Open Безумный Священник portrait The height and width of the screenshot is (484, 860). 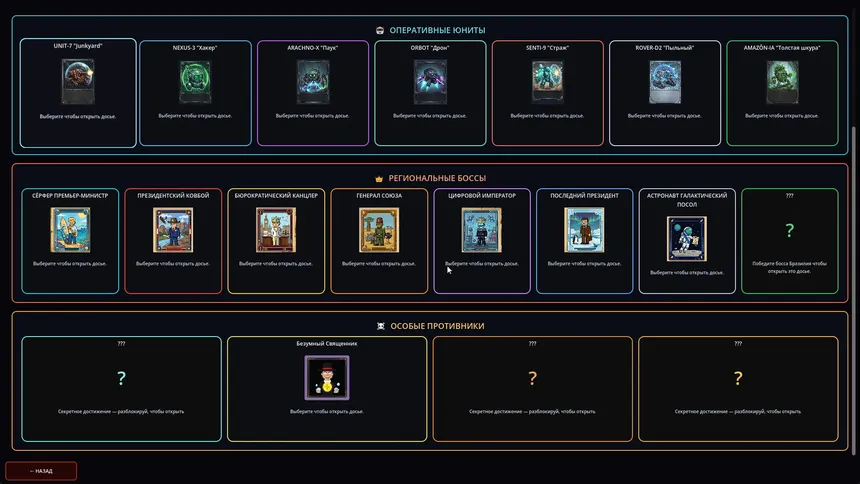pyautogui.click(x=327, y=378)
